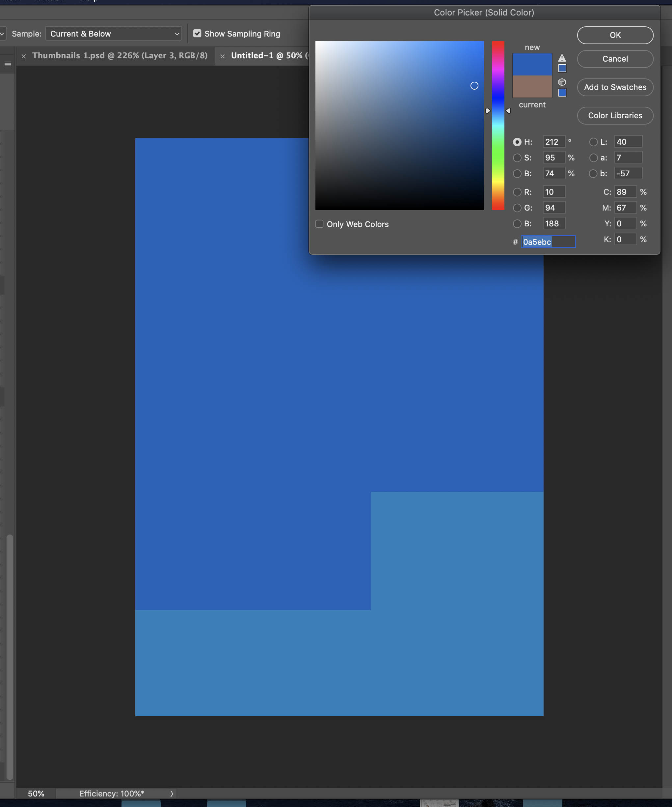This screenshot has width=672, height=807.
Task: Select the L (Lightness) radio button
Action: tap(593, 142)
